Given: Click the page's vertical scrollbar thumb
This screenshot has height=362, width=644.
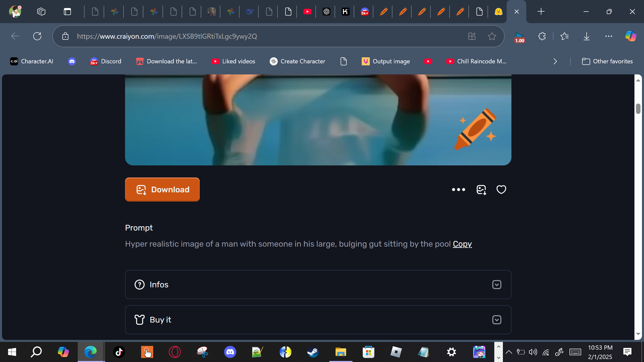Looking at the screenshot, I should pos(638,109).
